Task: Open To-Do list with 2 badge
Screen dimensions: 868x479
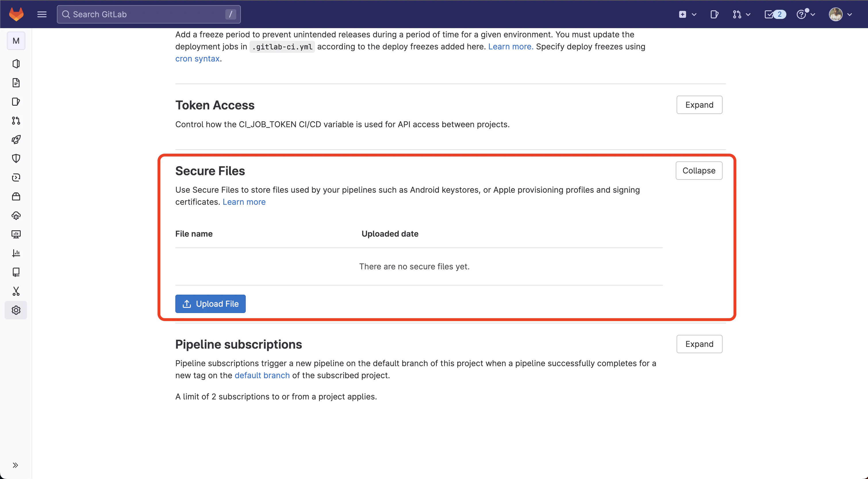Action: click(x=775, y=14)
